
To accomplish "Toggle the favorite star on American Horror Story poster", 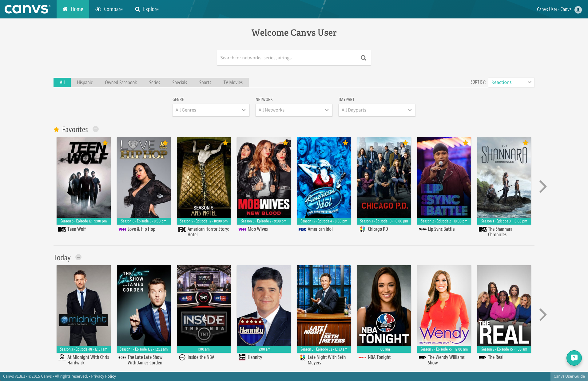I will pyautogui.click(x=225, y=143).
